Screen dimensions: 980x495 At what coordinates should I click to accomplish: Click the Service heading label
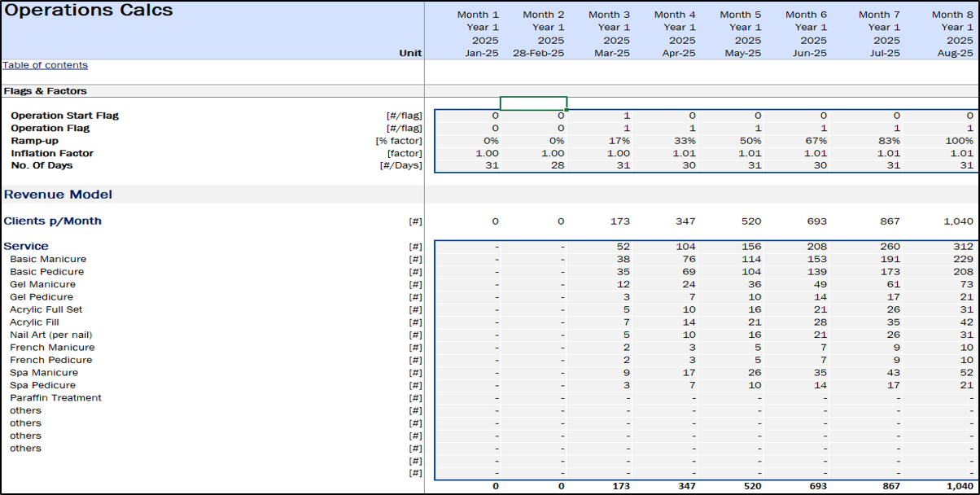26,246
